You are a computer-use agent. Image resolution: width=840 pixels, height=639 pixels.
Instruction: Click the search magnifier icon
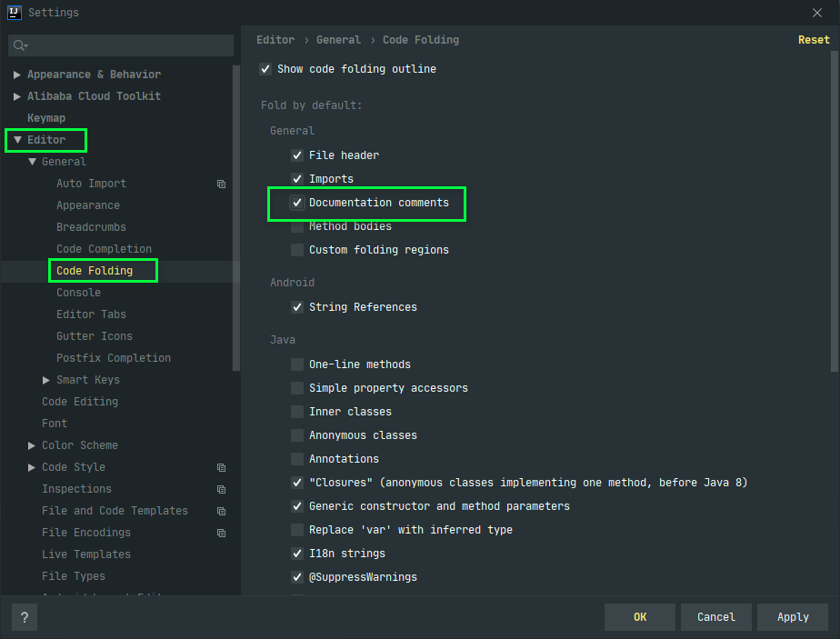pos(20,45)
